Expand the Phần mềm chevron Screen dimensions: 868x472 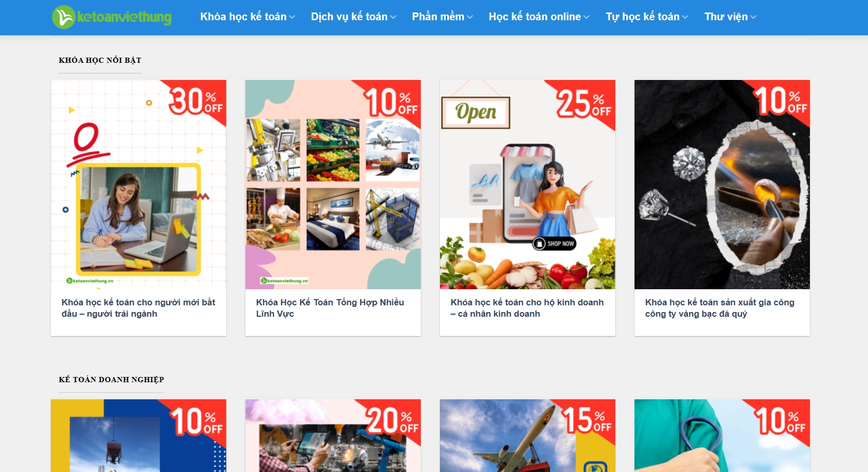[470, 17]
